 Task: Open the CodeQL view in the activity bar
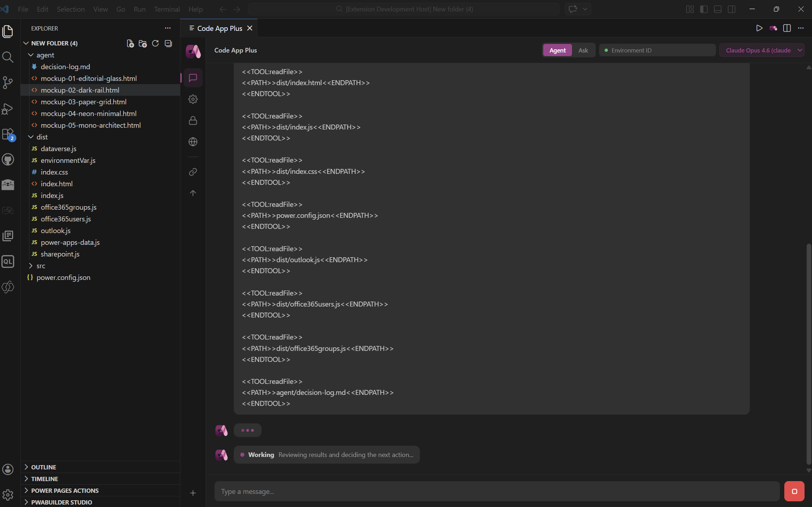point(8,261)
